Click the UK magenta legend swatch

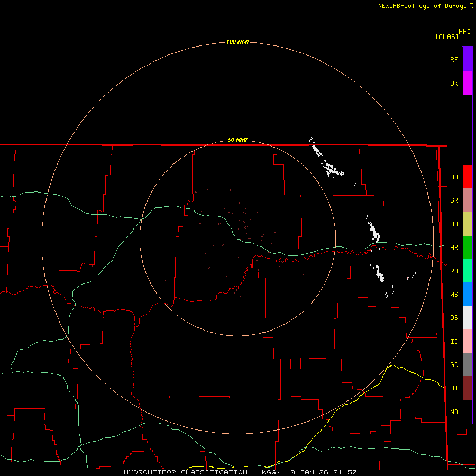click(x=467, y=83)
